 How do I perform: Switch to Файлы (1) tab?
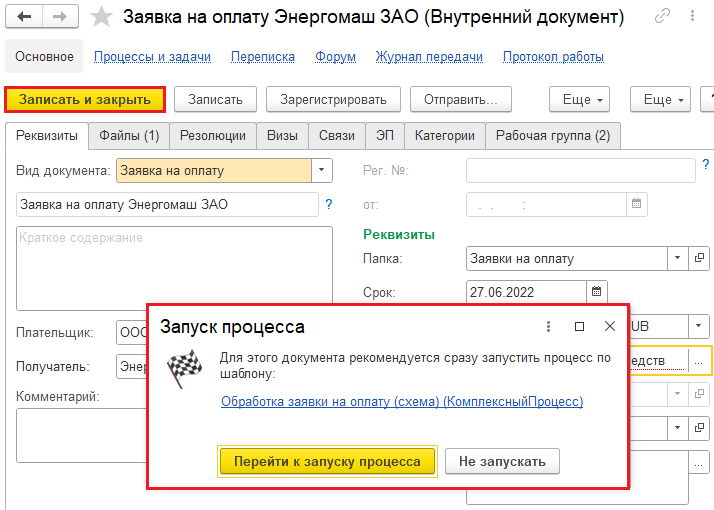129,136
